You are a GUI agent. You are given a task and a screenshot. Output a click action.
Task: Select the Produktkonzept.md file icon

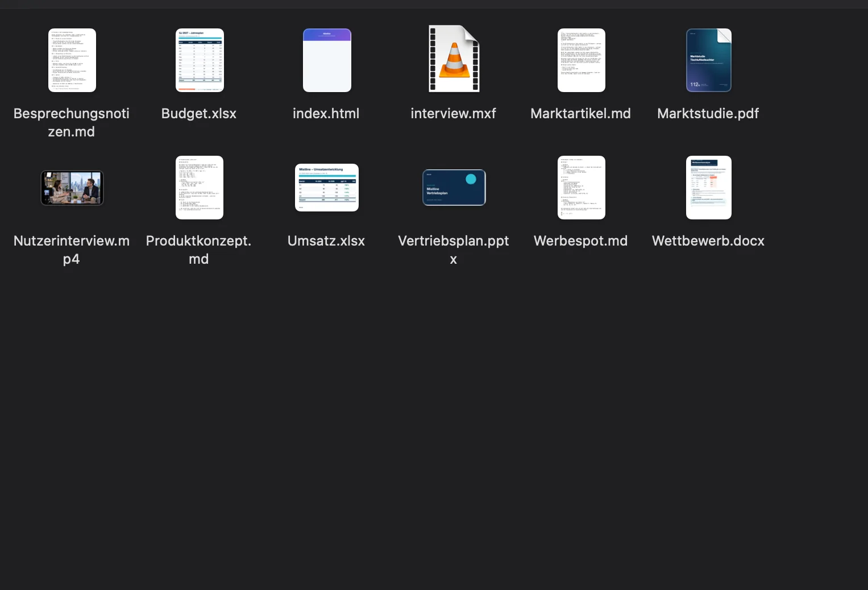[200, 188]
